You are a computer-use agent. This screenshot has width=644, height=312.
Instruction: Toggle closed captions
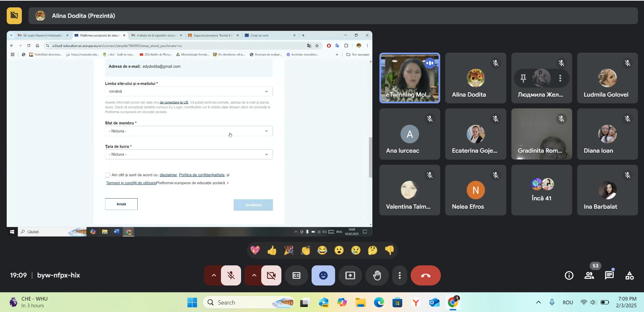pyautogui.click(x=296, y=275)
